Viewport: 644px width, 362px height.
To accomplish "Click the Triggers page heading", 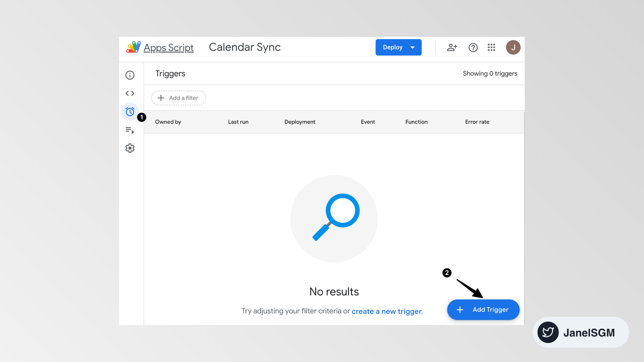I will (x=170, y=73).
